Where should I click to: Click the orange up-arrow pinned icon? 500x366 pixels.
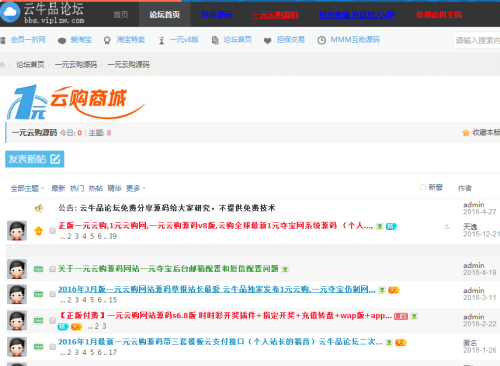[x=39, y=230]
